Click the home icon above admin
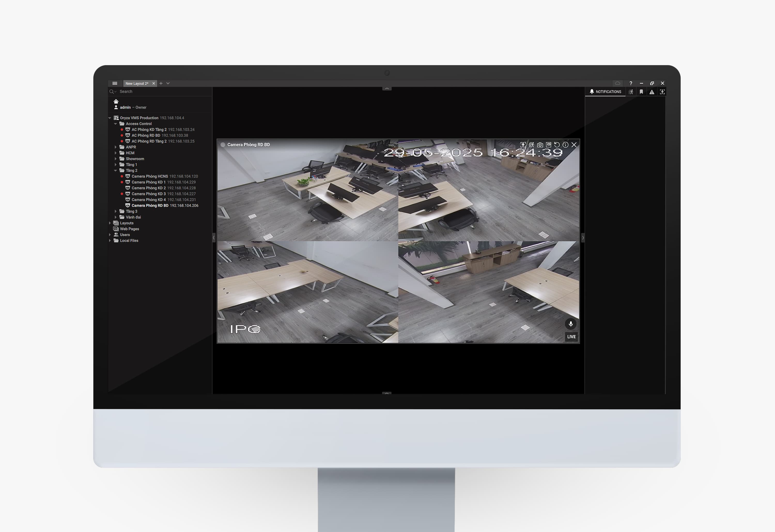775x532 pixels. tap(116, 101)
